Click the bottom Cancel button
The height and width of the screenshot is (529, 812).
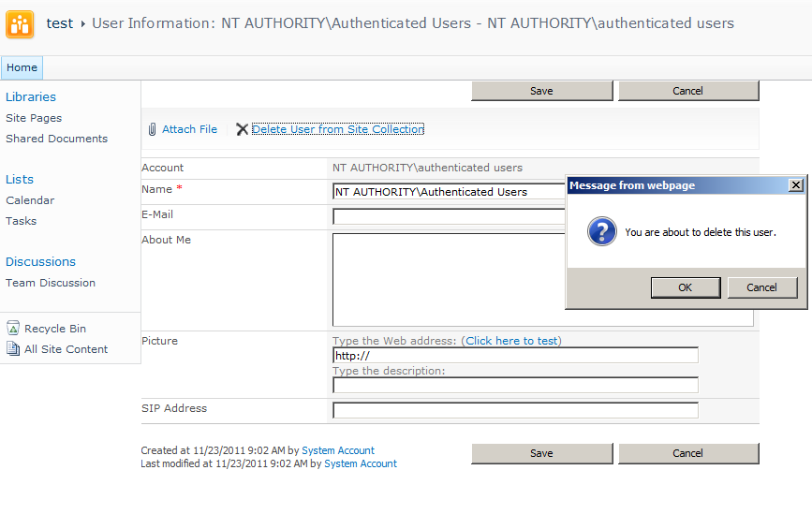coord(688,453)
